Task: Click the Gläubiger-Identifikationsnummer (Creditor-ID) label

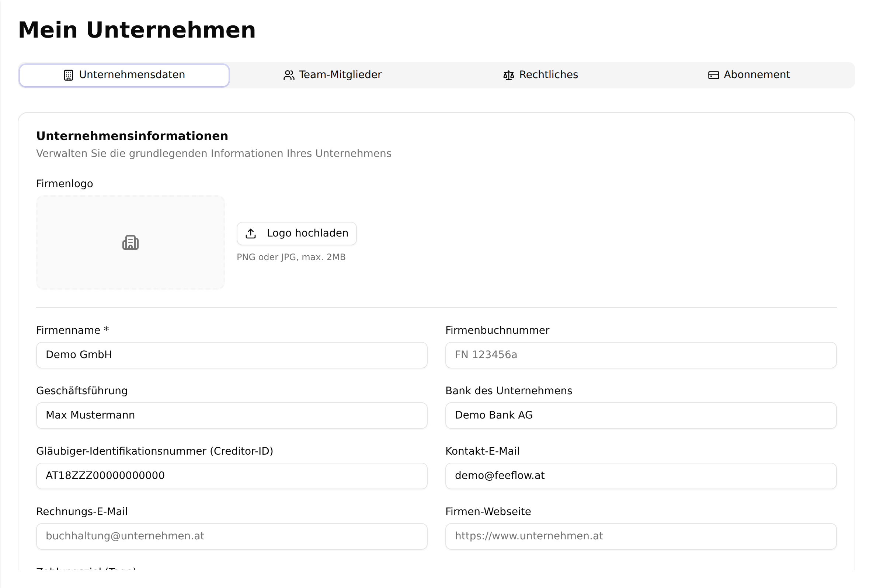Action: (x=154, y=451)
